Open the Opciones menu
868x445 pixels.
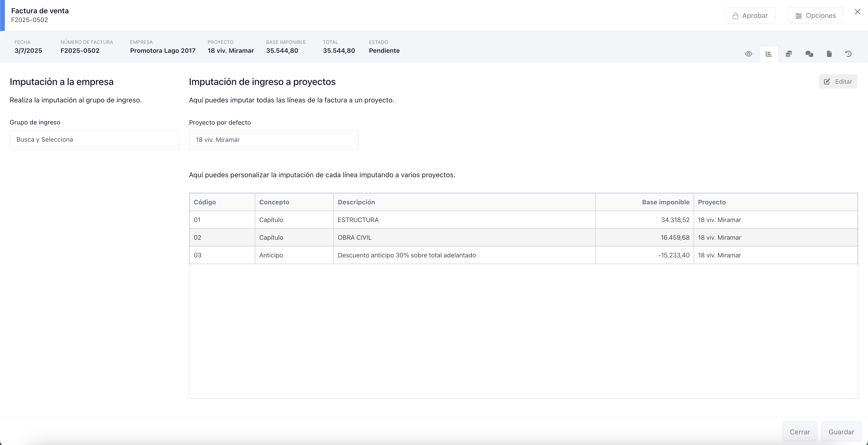815,15
